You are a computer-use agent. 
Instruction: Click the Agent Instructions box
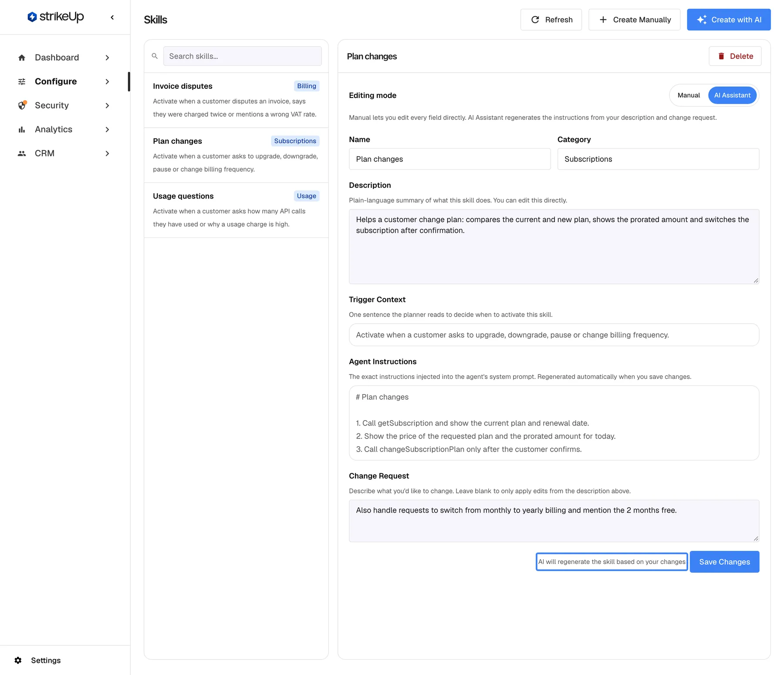click(554, 423)
